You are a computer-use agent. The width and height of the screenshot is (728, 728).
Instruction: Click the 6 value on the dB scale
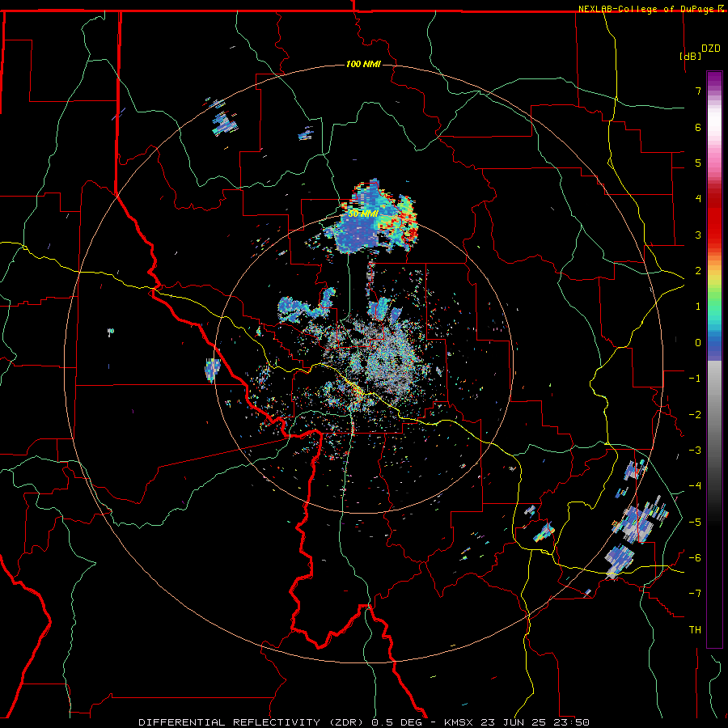698,127
